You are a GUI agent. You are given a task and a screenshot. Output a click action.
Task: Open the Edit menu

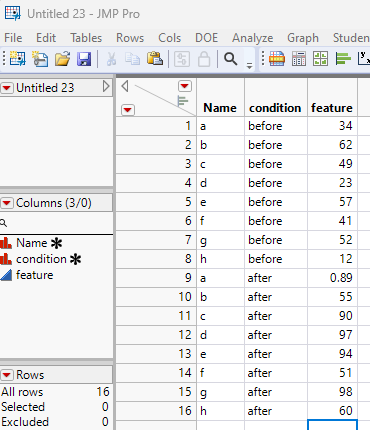[46, 38]
